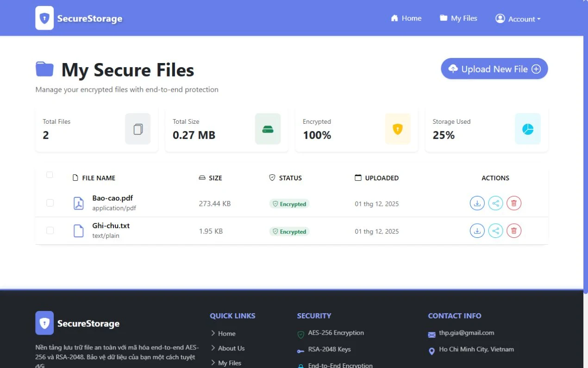Share the Bao-cao.pdf file
Screen dimensions: 588x368
click(x=495, y=203)
